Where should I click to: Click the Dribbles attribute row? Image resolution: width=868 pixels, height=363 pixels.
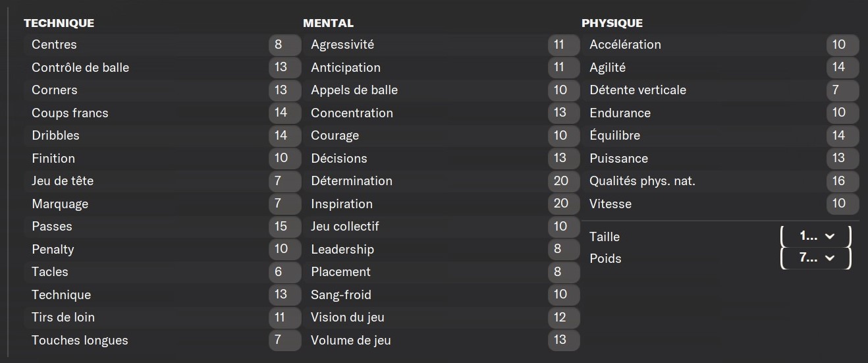click(163, 135)
